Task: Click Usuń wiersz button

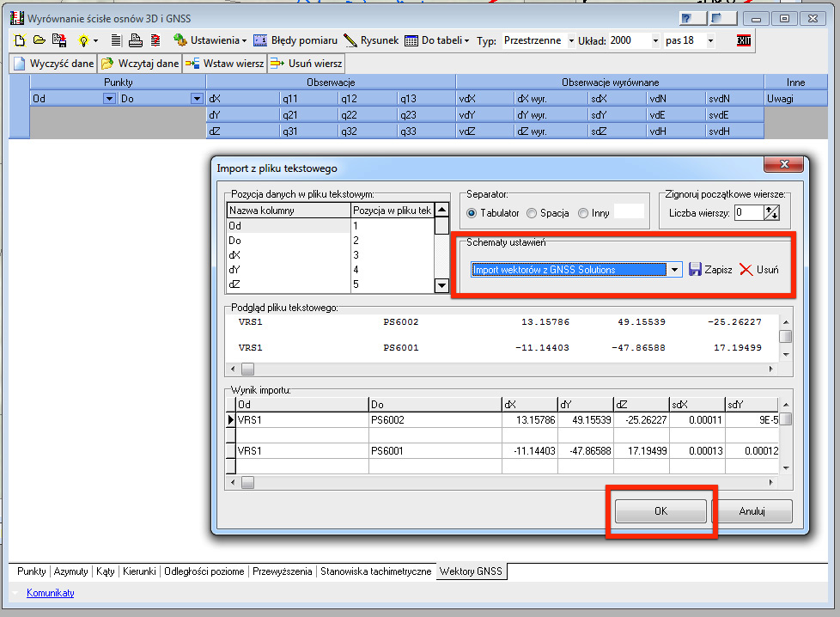Action: click(306, 64)
